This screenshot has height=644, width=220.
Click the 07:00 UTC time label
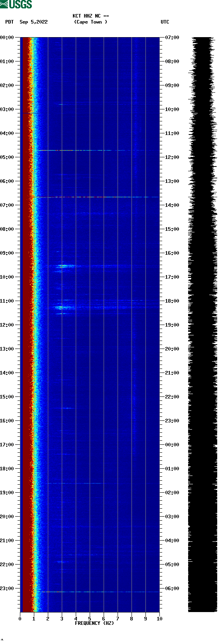click(x=172, y=38)
